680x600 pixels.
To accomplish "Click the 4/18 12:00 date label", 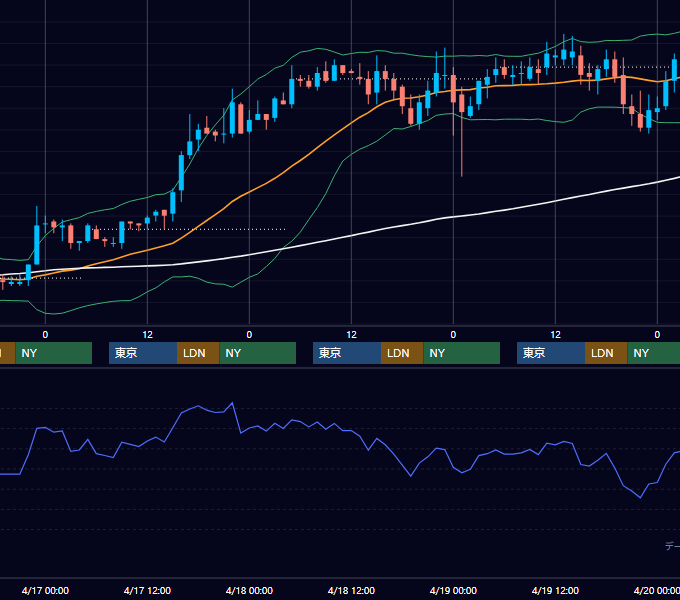I will 351,590.
